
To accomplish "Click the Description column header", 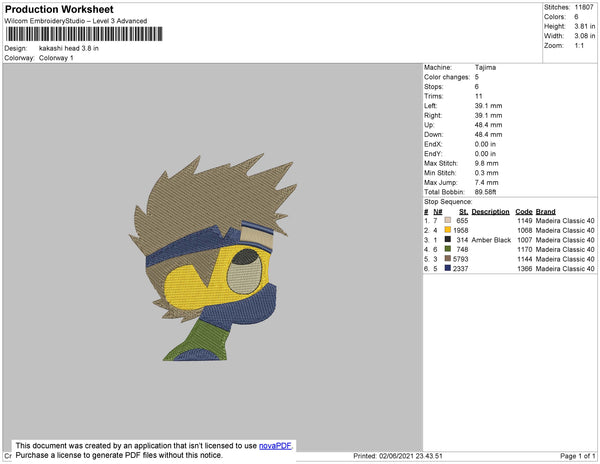I will point(490,212).
